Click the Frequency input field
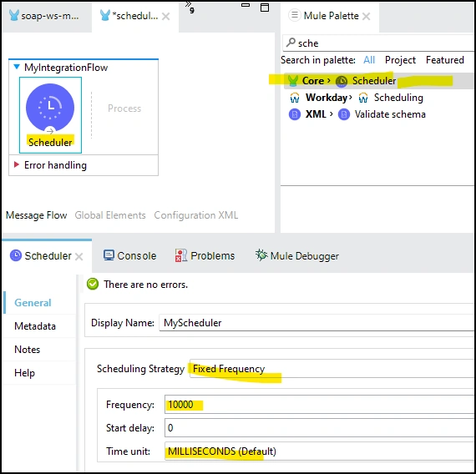476x474 pixels. tap(319, 405)
